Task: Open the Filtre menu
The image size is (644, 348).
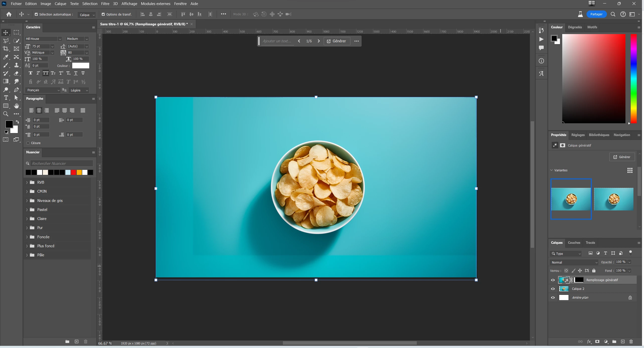Action: click(105, 4)
